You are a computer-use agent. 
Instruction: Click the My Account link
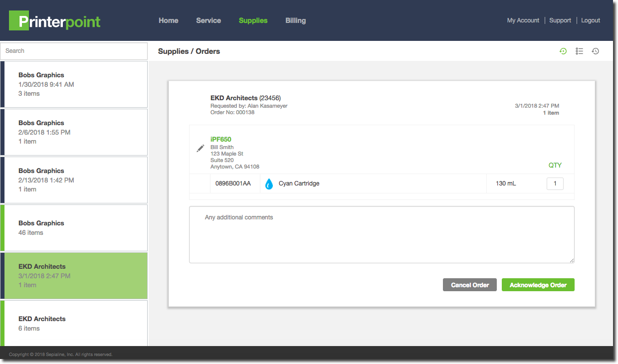coord(523,20)
